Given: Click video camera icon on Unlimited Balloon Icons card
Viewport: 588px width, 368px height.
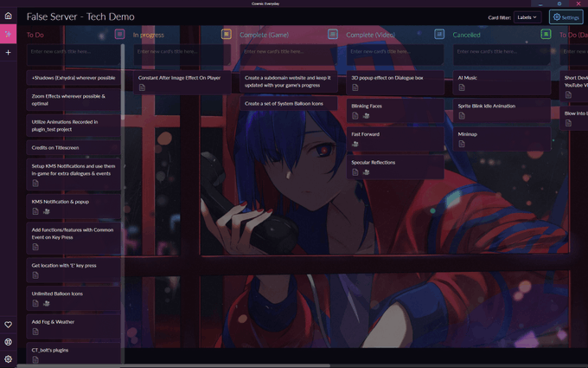Looking at the screenshot, I should pyautogui.click(x=46, y=303).
